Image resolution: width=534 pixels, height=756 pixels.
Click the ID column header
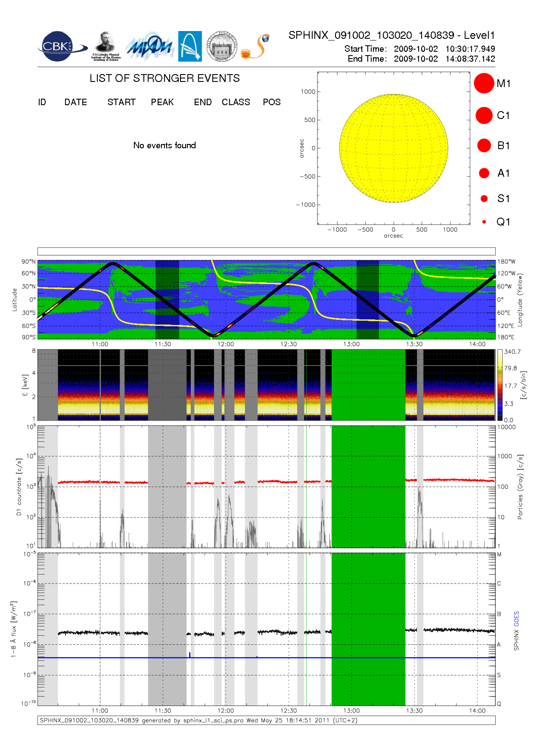point(42,102)
